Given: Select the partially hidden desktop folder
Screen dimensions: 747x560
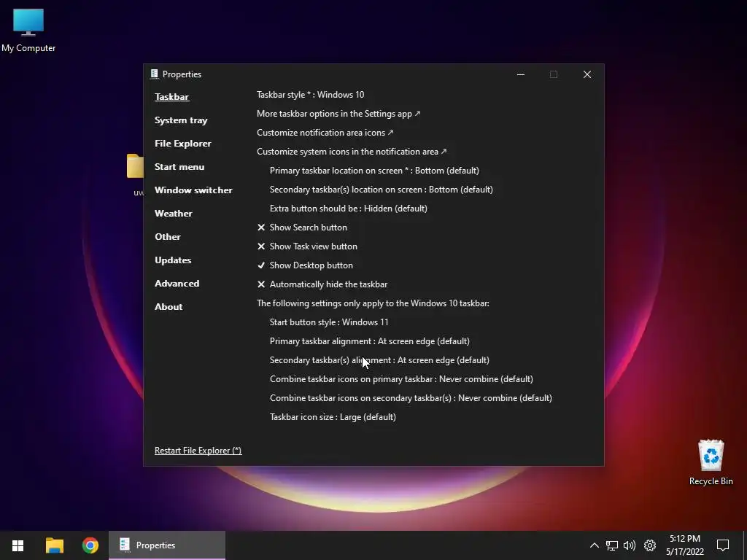Looking at the screenshot, I should [x=136, y=174].
